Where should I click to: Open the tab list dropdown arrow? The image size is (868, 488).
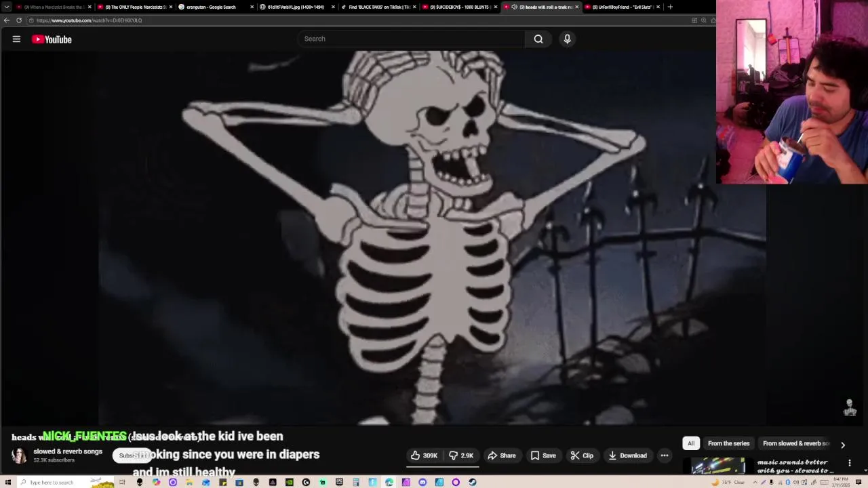click(7, 7)
